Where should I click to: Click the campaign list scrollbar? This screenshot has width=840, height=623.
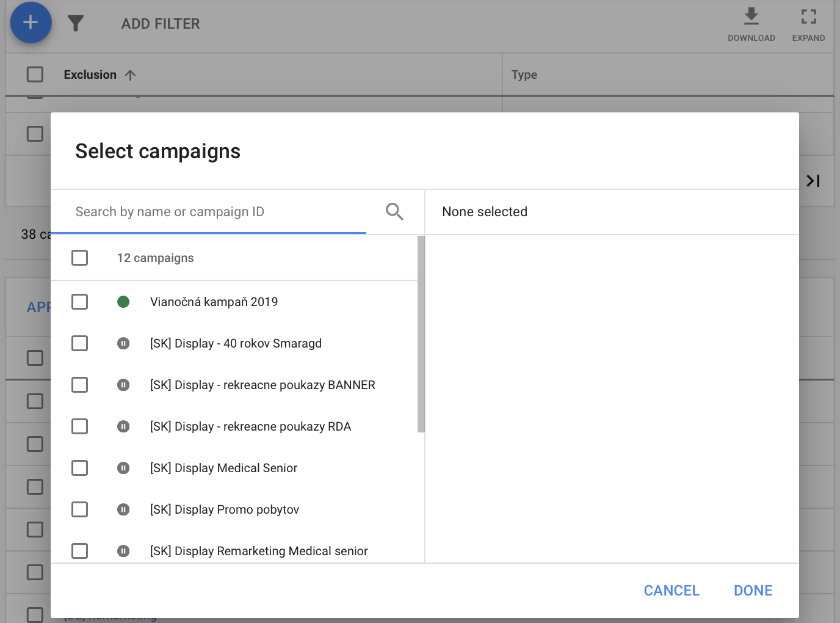tap(421, 334)
